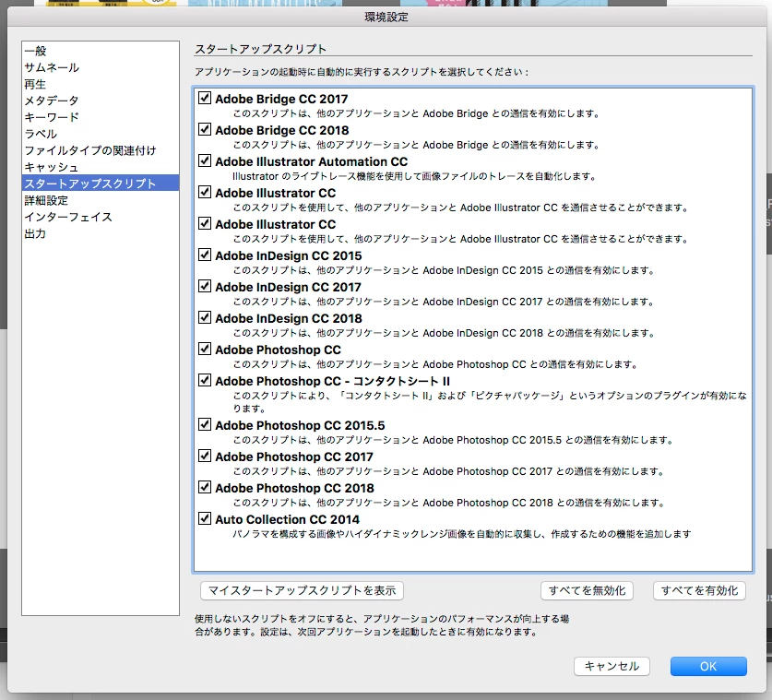Select サムネール in the sidebar list
The image size is (772, 700).
coord(101,67)
